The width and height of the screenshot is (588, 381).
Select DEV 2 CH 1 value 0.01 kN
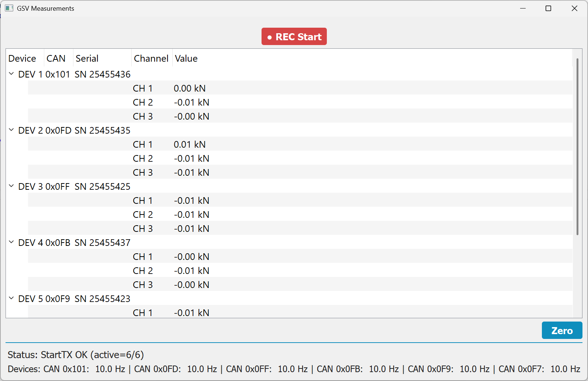click(190, 144)
